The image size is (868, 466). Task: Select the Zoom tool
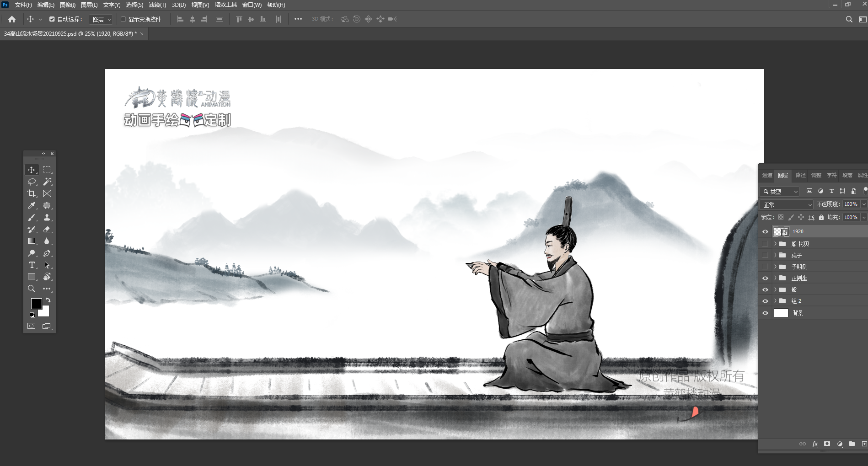(31, 289)
